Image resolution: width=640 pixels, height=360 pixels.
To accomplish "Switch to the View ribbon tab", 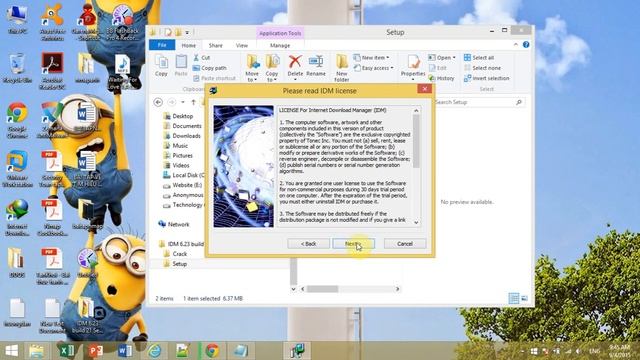I will pyautogui.click(x=242, y=45).
